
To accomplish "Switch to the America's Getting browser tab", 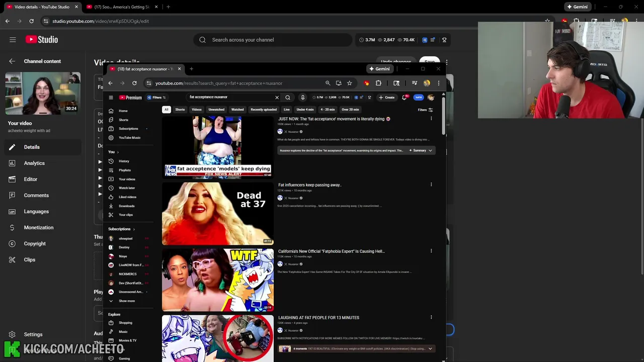I will 121,7.
